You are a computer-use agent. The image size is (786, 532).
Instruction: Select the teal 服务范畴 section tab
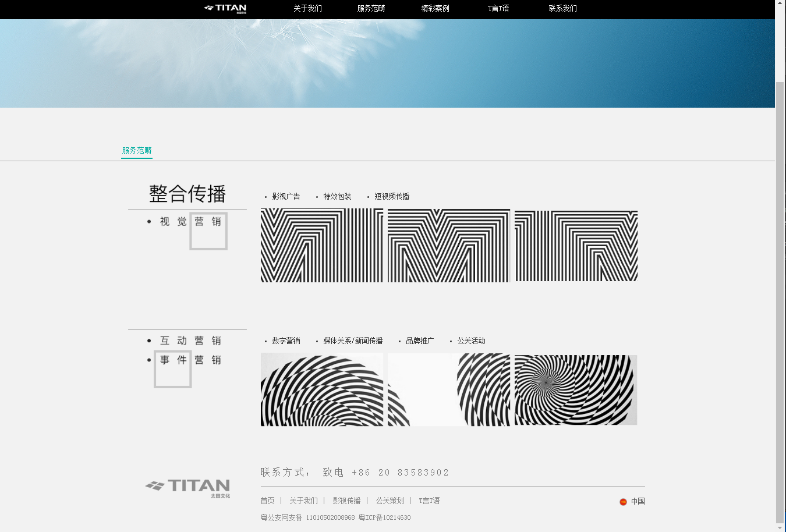[x=137, y=151]
